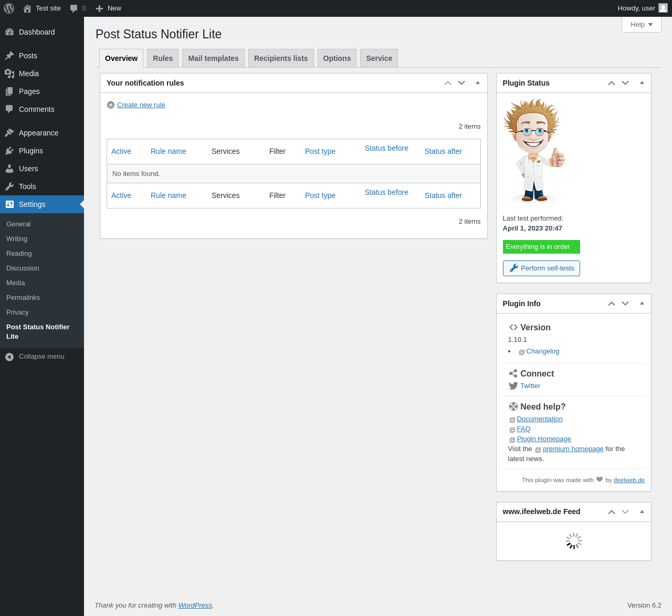Expand the Help dropdown

pyautogui.click(x=641, y=25)
